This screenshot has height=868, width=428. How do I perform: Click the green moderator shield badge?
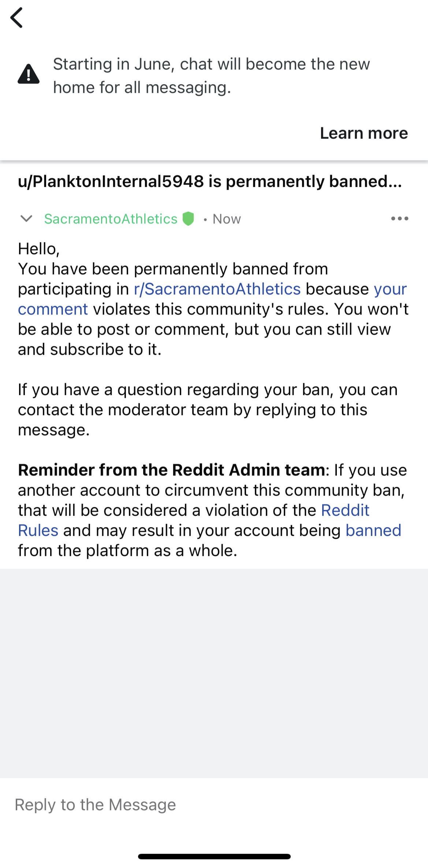click(x=188, y=219)
